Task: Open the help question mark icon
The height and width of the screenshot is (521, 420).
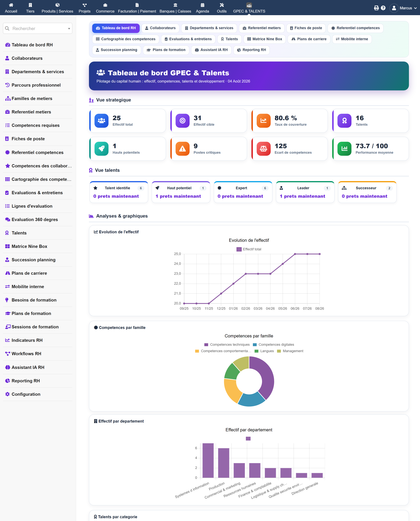Action: coord(383,8)
